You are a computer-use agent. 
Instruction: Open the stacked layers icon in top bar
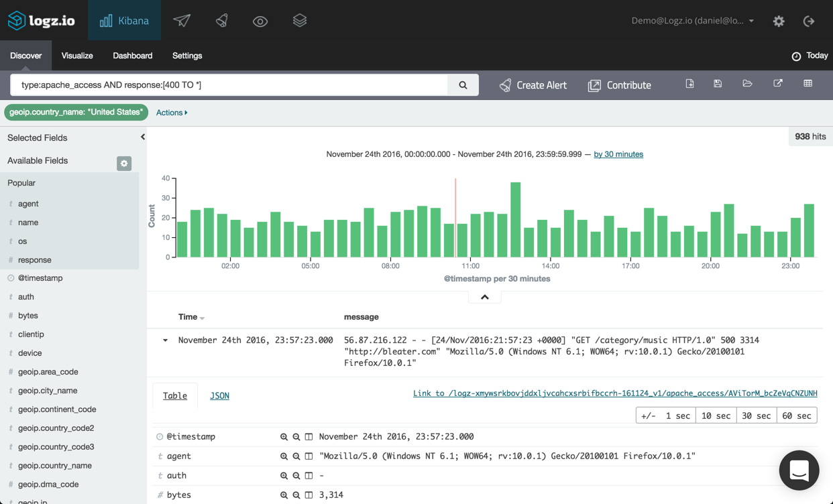pos(300,21)
